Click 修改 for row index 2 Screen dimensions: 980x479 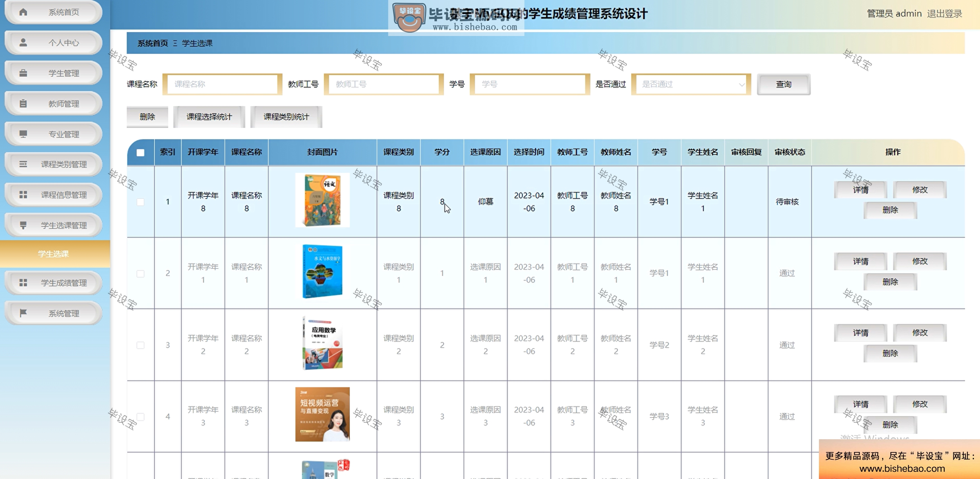pos(920,261)
